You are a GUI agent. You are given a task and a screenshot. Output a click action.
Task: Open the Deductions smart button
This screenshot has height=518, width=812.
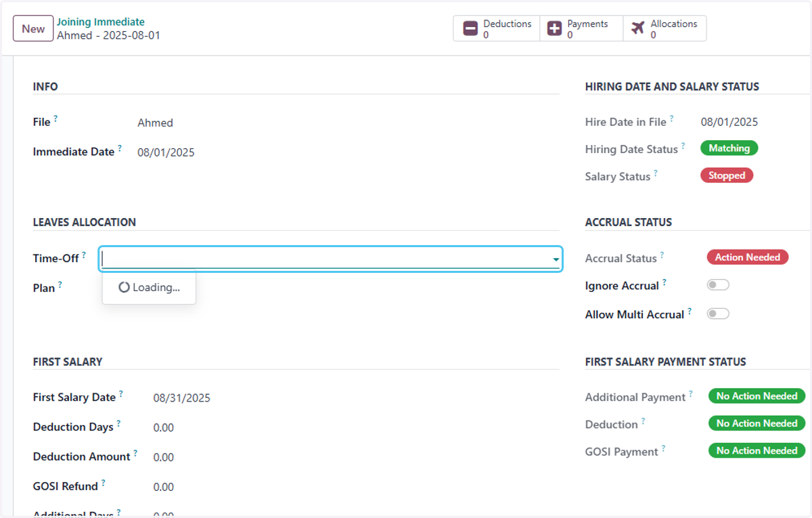pos(497,28)
